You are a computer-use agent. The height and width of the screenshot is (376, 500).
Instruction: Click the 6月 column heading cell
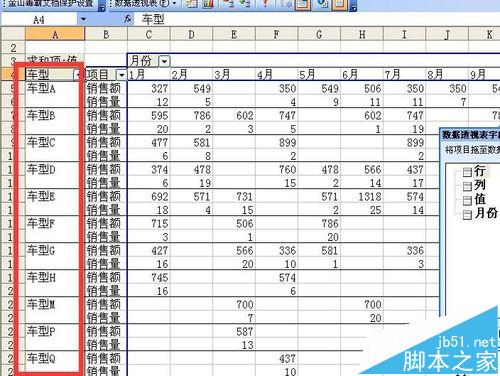tap(362, 74)
